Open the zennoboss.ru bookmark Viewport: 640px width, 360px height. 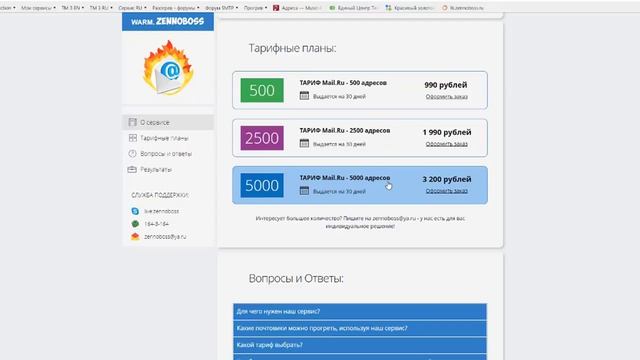click(x=463, y=8)
